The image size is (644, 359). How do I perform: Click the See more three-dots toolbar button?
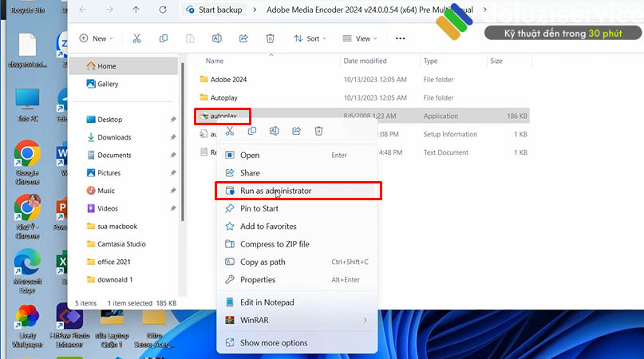(401, 38)
